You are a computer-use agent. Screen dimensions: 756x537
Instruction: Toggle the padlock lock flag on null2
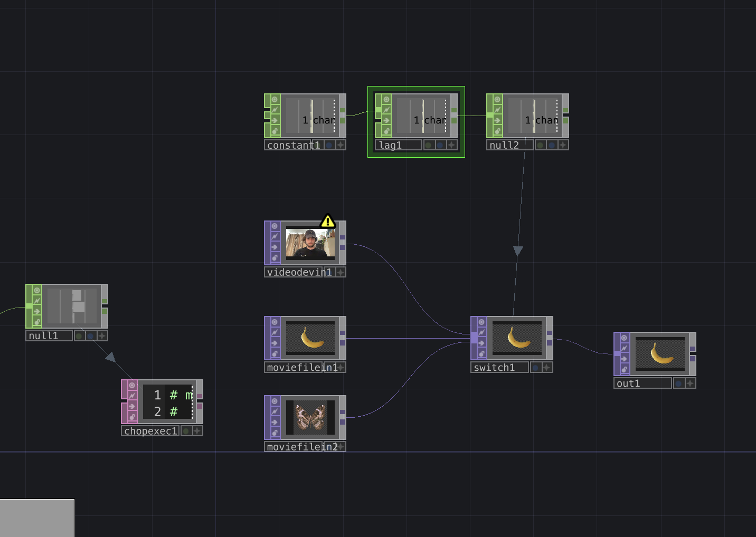[x=497, y=131]
